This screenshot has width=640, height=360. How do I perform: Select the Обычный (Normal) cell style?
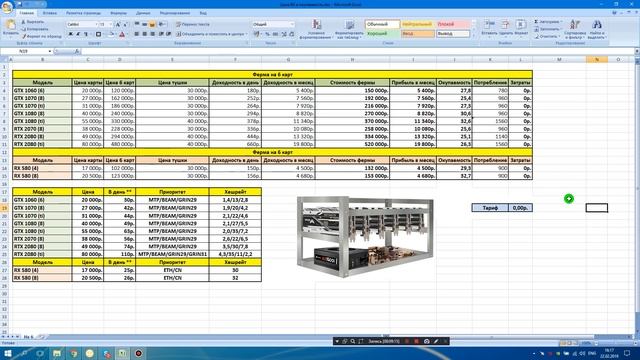coord(382,24)
